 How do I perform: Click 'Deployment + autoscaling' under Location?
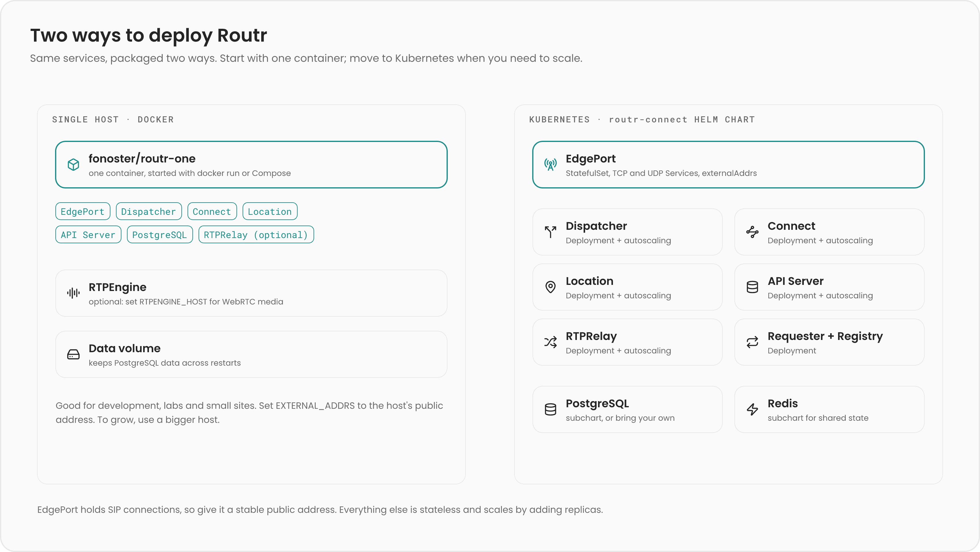pyautogui.click(x=618, y=296)
